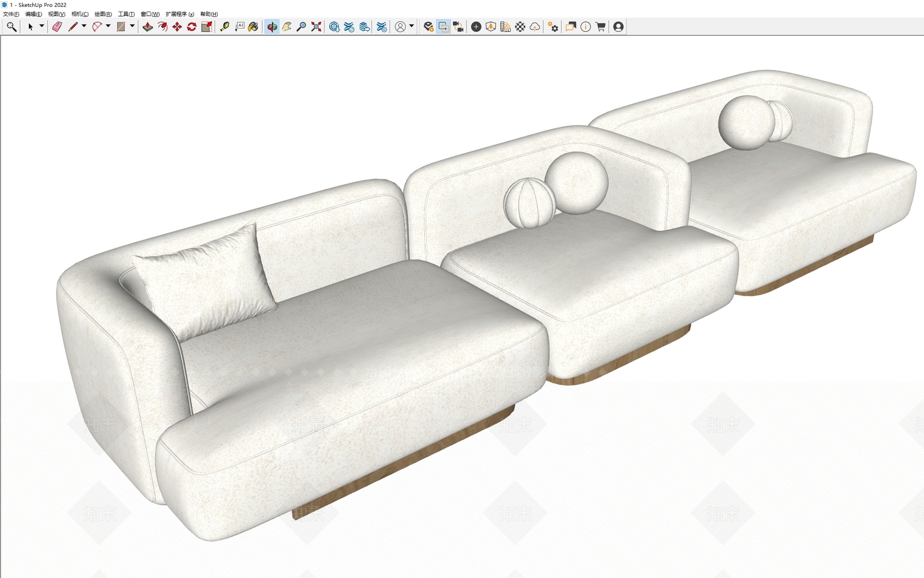The image size is (924, 578).
Task: Click the camera sync render icon
Action: point(459,27)
